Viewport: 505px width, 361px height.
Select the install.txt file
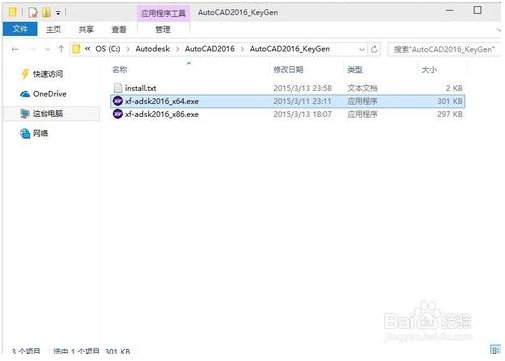pyautogui.click(x=288, y=88)
